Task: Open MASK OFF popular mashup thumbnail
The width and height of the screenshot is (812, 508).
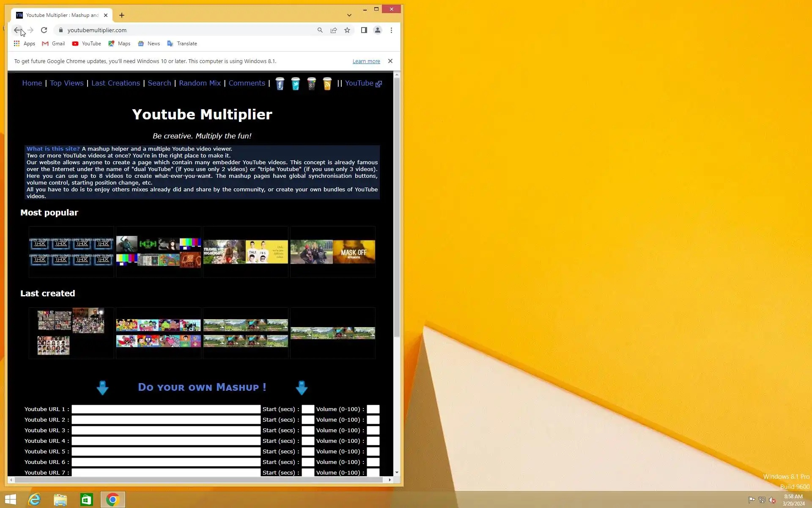Action: pos(333,252)
